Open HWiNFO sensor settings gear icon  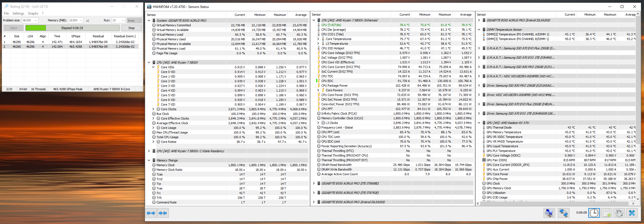[619, 213]
